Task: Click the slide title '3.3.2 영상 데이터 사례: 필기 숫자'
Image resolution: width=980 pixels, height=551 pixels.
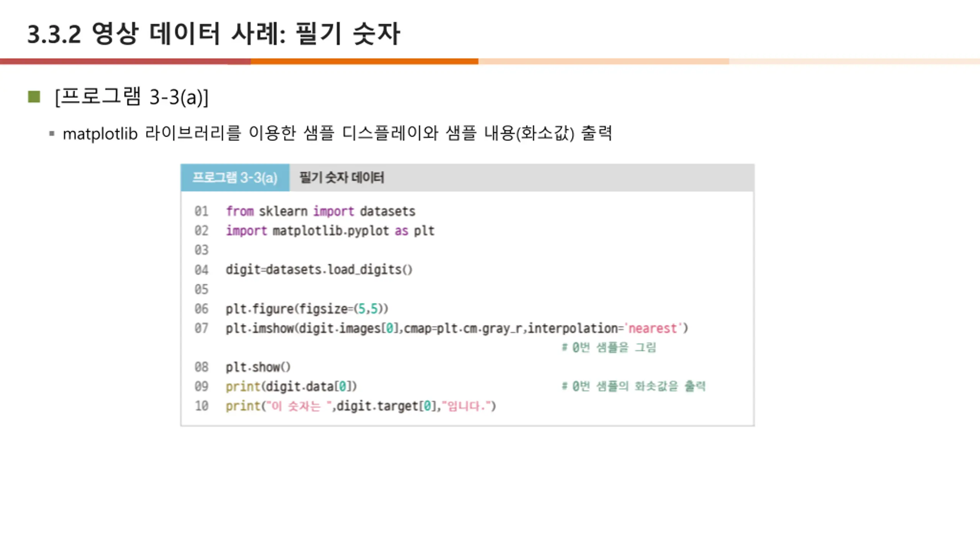Action: [x=214, y=34]
